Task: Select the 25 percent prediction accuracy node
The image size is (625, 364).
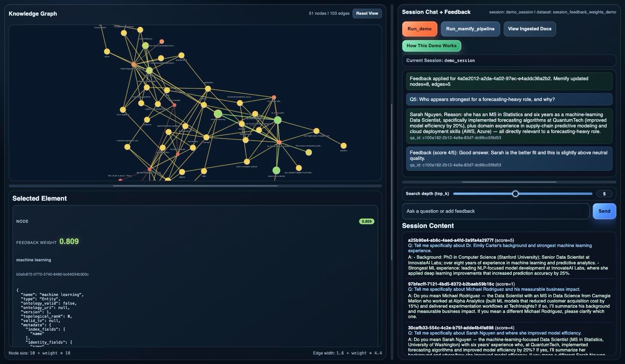Action: [240, 103]
